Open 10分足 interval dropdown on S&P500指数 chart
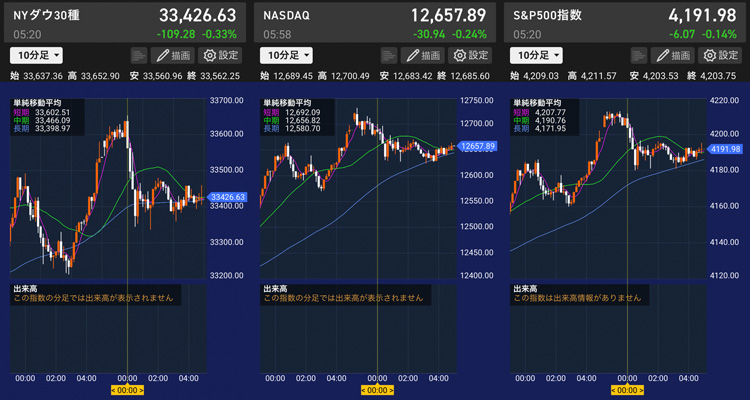Screen dimensions: 750x400 pyautogui.click(x=536, y=56)
